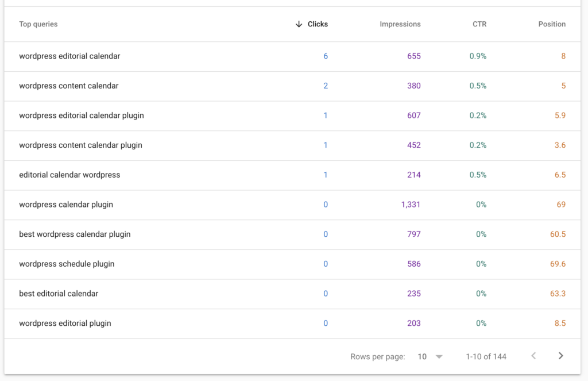
Task: Select query 'wordpress editorial calendar'
Action: pos(69,56)
